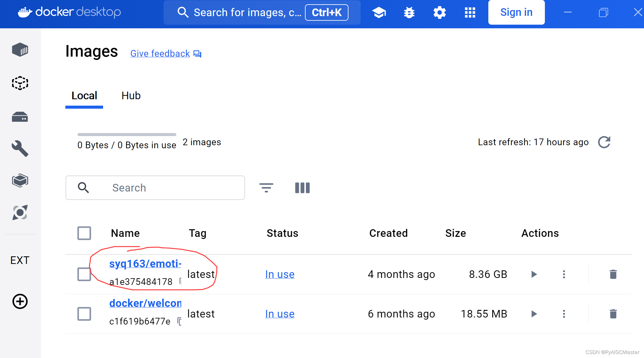Click the 8.36 GB size value
Image resolution: width=644 pixels, height=358 pixels.
488,274
